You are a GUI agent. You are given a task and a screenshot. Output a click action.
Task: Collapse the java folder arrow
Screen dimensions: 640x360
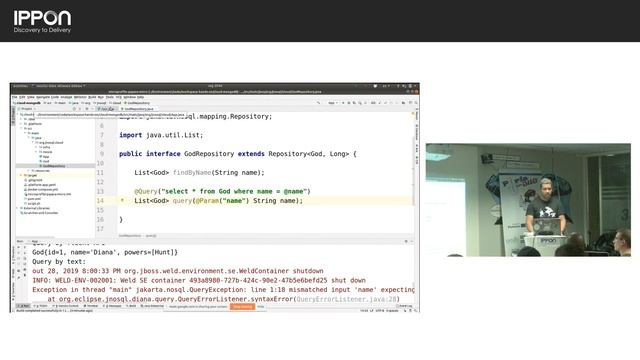tap(29, 138)
